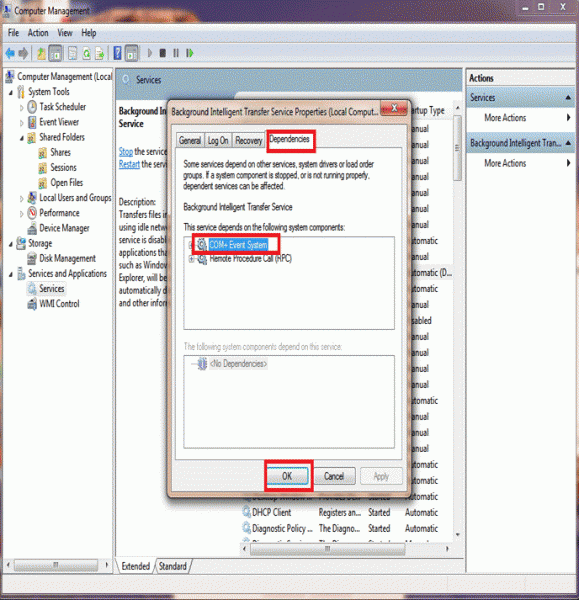Select WMI Control tree node
579x600 pixels.
59,304
